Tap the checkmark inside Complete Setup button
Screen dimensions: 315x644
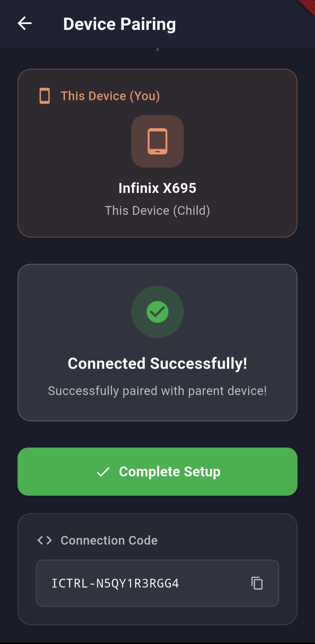103,472
